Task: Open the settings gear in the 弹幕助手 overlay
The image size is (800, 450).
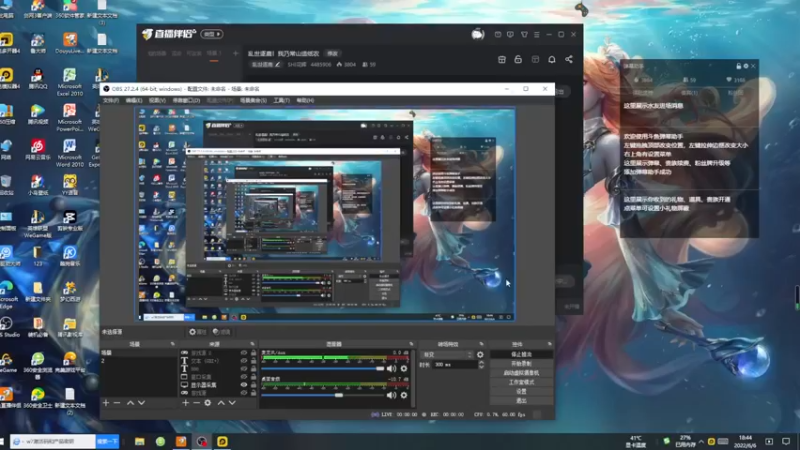Action: [745, 66]
